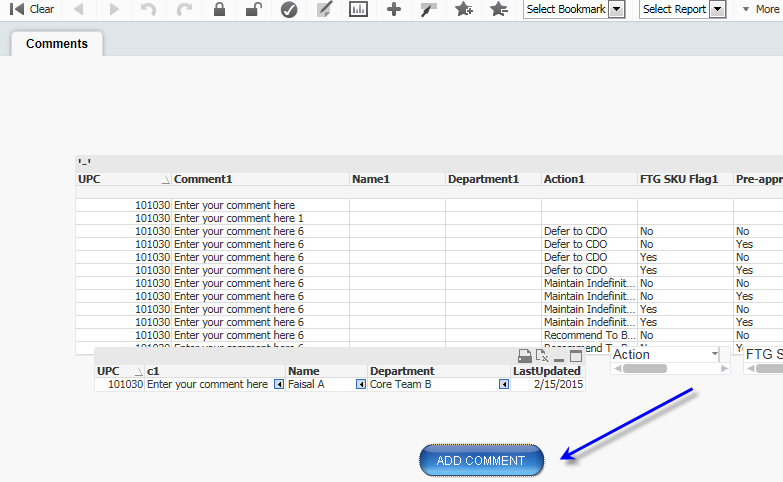Clear all selections with Clear button
Viewport: 783px width, 482px height.
coord(32,9)
